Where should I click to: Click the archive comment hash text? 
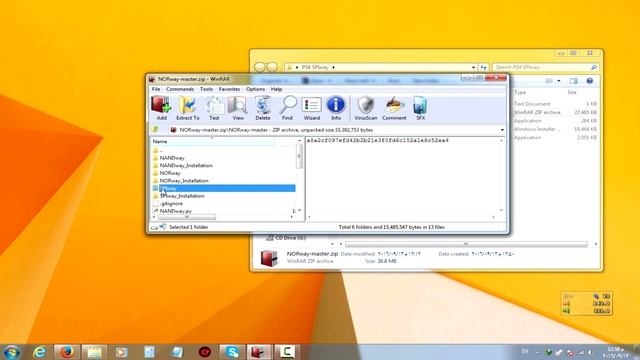pyautogui.click(x=378, y=140)
